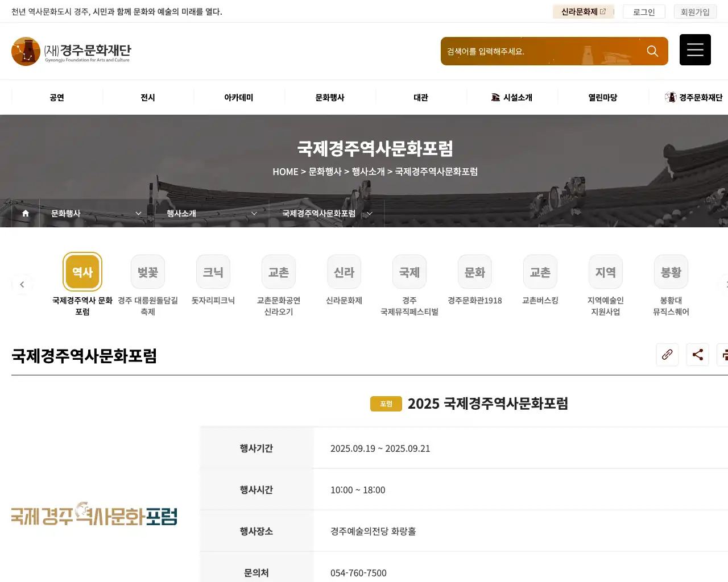Click the home icon in the breadcrumb bar

[24, 213]
